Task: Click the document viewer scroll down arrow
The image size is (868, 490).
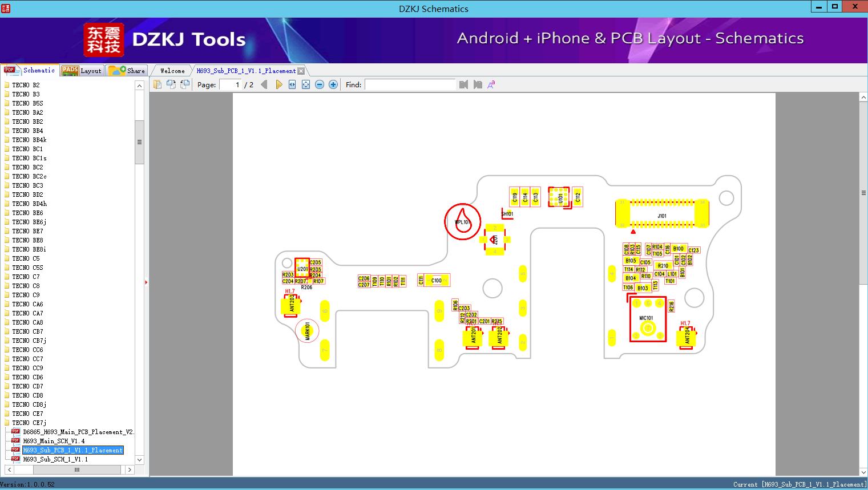Action: click(863, 472)
